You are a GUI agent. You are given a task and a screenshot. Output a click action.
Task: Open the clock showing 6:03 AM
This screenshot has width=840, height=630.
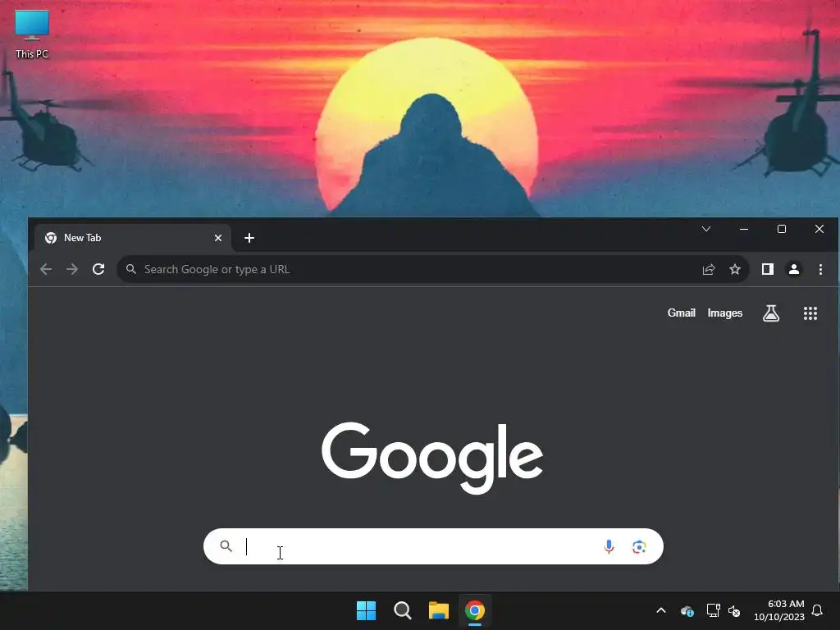tap(779, 610)
